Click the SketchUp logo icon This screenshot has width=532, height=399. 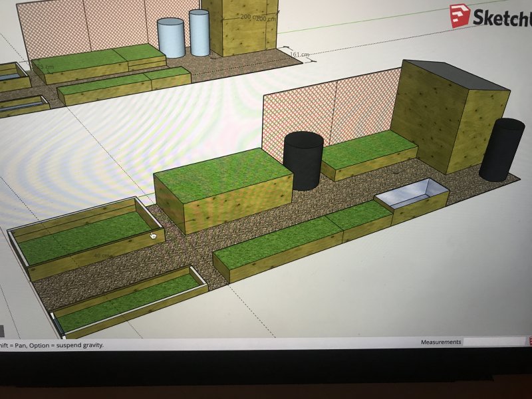tap(460, 15)
